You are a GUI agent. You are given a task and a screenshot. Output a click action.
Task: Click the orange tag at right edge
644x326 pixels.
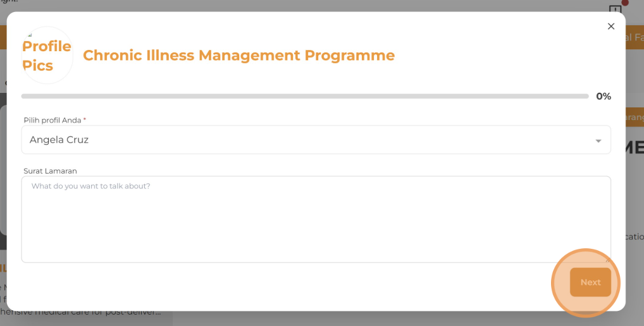point(634,118)
